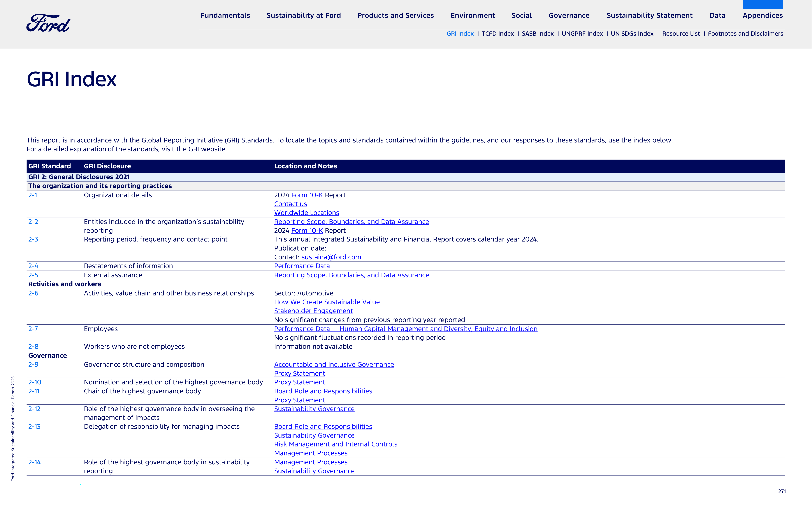Open Sustainability Governance link in row 2-12
Screen dimensions: 812x508
(x=314, y=409)
